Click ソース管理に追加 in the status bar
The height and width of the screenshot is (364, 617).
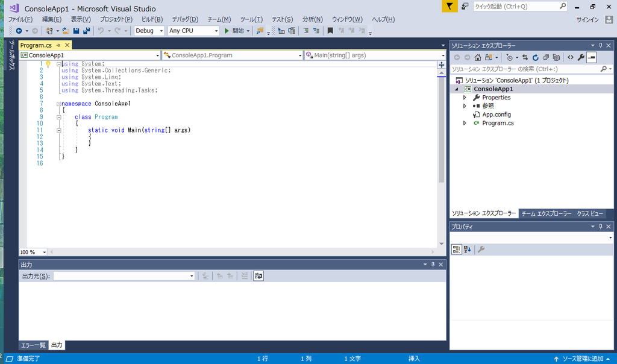point(583,359)
